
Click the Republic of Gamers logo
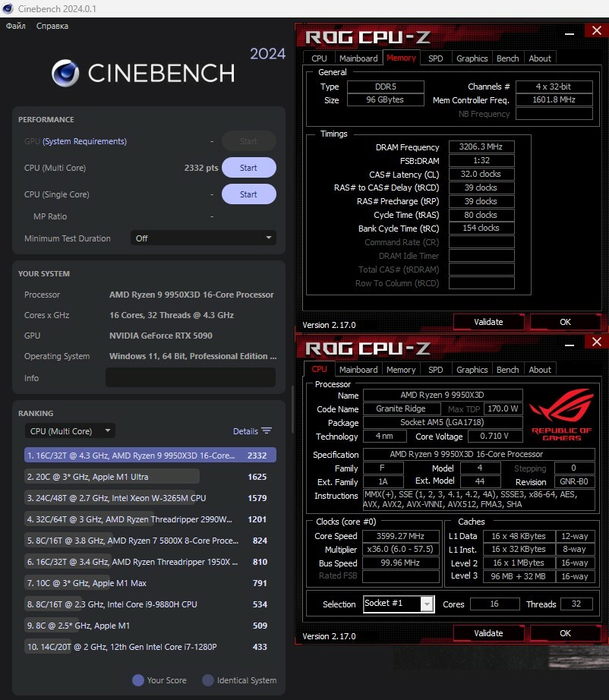(561, 415)
